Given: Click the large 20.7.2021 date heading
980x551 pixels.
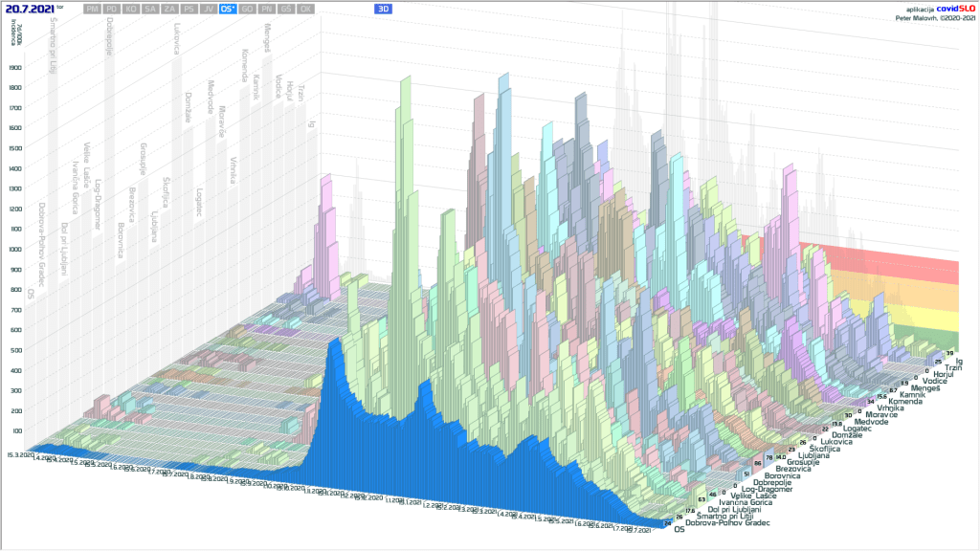Looking at the screenshot, I should [x=31, y=9].
